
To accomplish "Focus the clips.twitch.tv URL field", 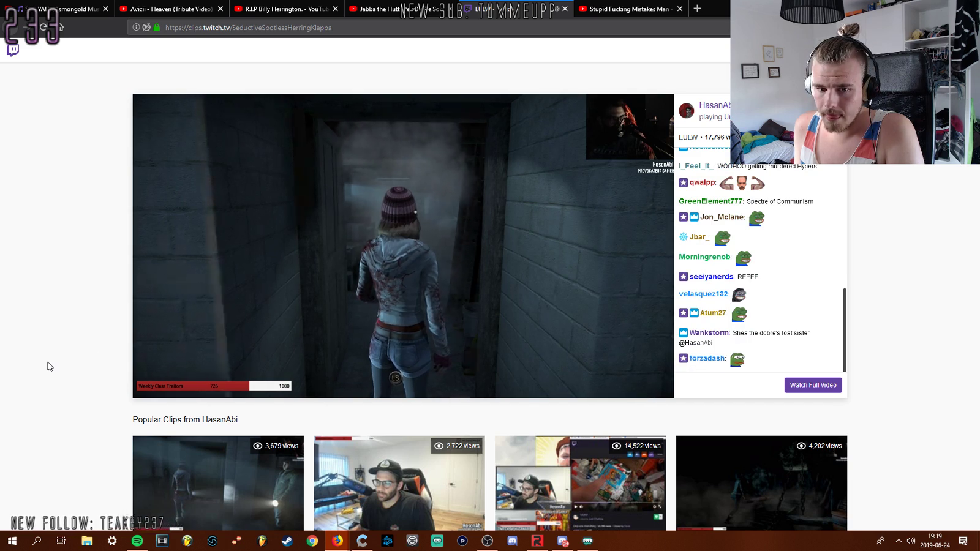I will tap(429, 28).
